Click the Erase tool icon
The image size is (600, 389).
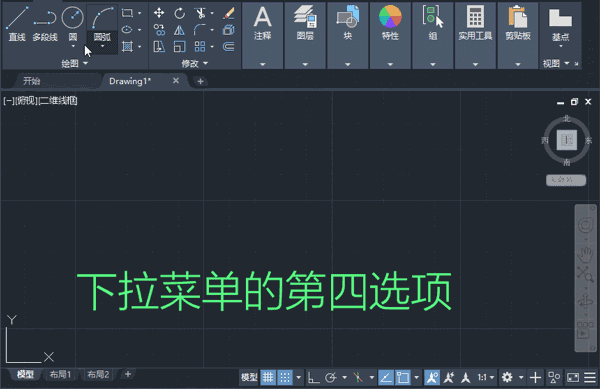click(x=228, y=13)
